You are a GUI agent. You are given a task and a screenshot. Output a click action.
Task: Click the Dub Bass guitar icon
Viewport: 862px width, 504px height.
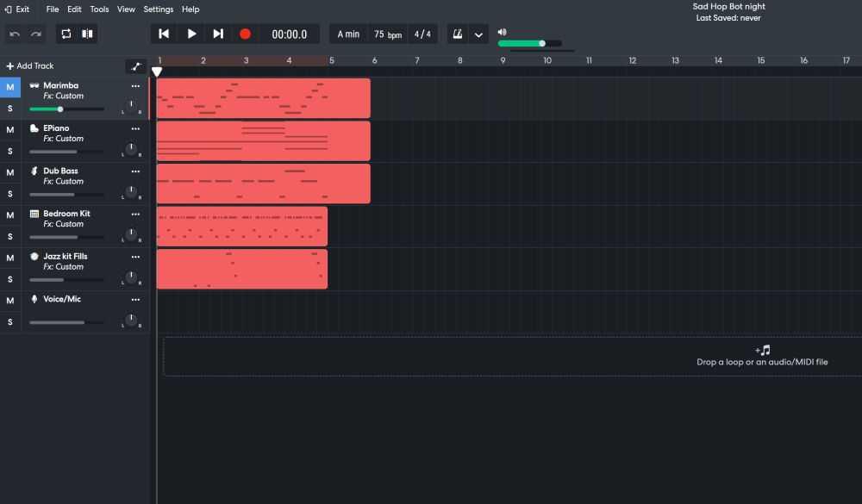(34, 171)
